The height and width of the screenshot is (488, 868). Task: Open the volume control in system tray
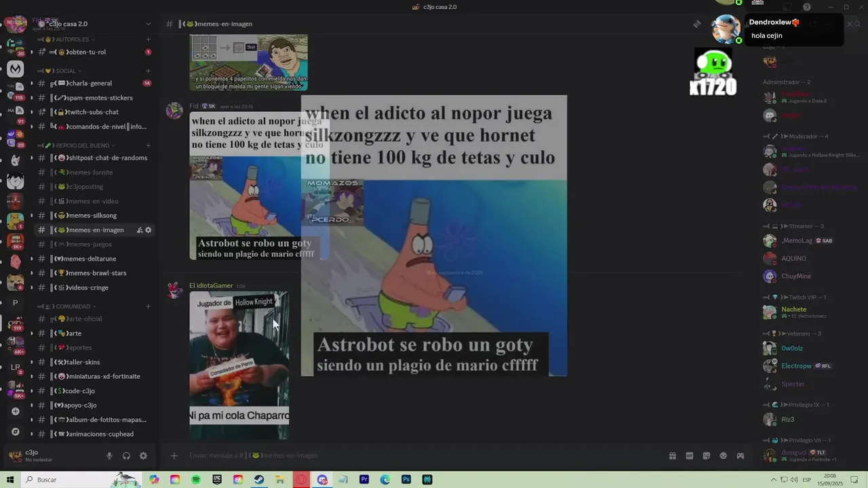[794, 479]
